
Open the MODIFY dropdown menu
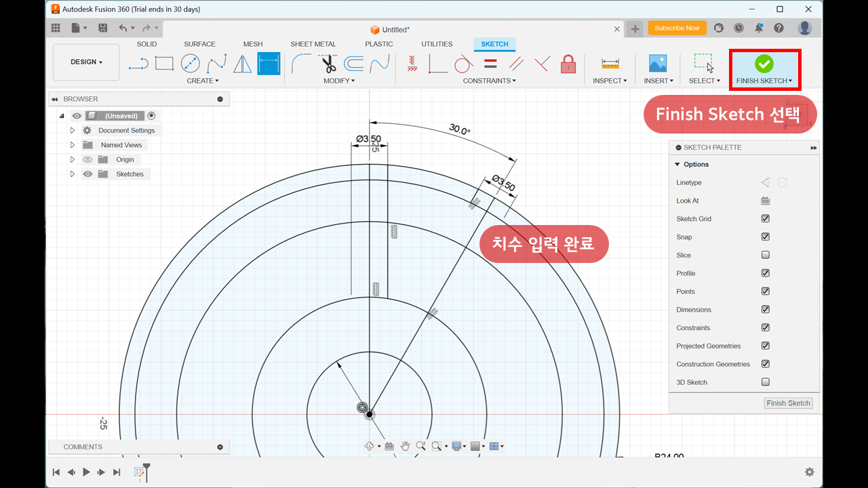pyautogui.click(x=340, y=81)
